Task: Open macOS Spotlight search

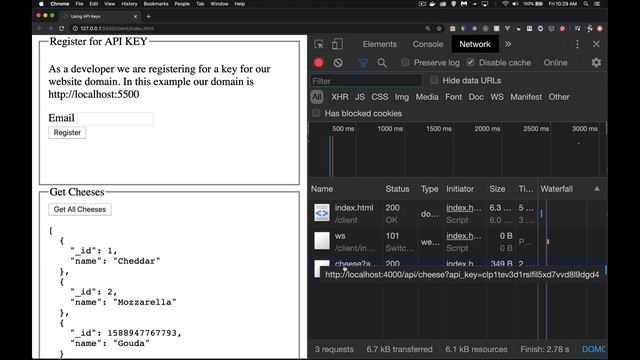Action: point(586,4)
